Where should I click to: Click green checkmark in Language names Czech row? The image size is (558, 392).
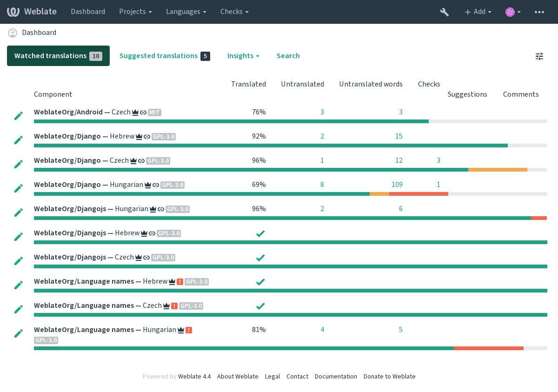(x=260, y=306)
